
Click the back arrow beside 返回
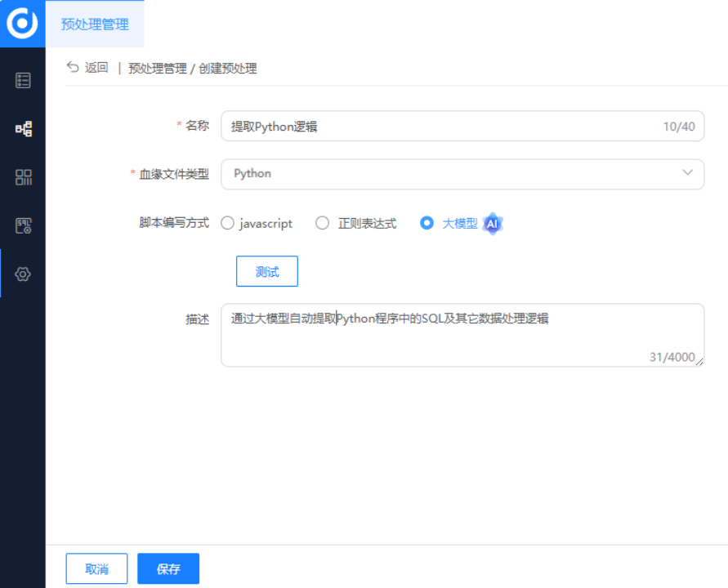coord(73,69)
